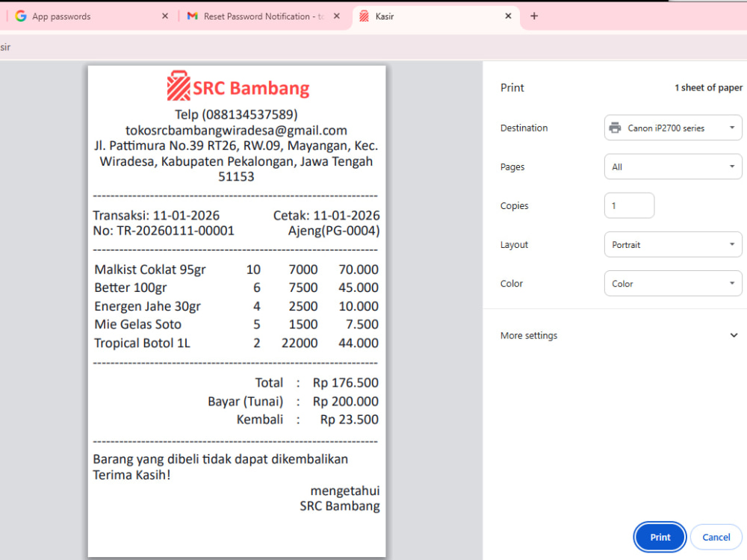The height and width of the screenshot is (560, 747).
Task: Switch to the App passwords tab
Action: [90, 16]
